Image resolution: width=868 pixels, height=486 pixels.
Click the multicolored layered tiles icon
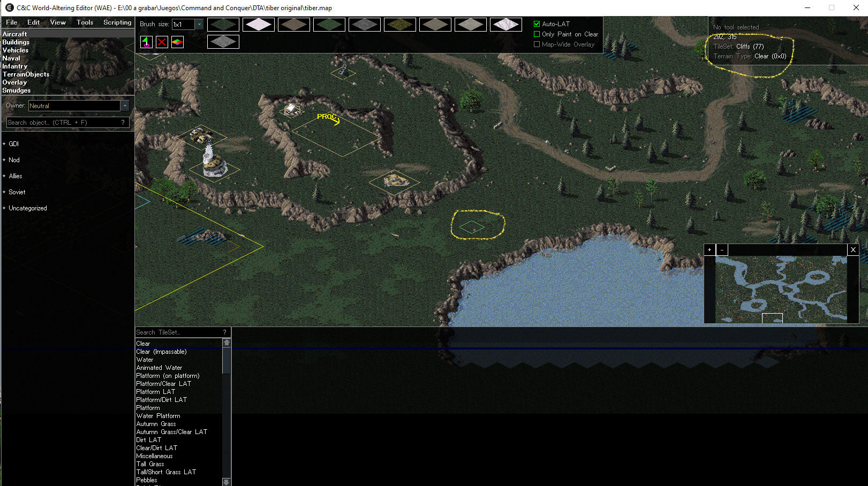(x=177, y=42)
